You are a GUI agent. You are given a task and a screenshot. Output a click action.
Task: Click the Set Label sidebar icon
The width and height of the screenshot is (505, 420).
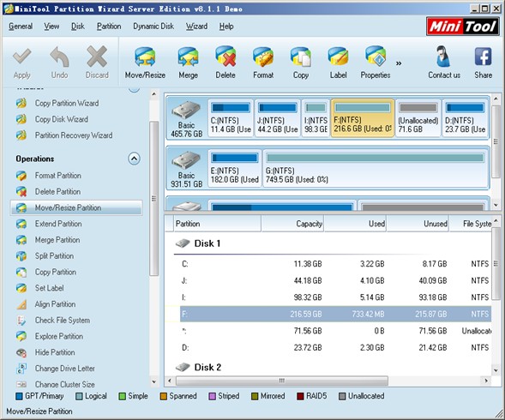(x=21, y=288)
